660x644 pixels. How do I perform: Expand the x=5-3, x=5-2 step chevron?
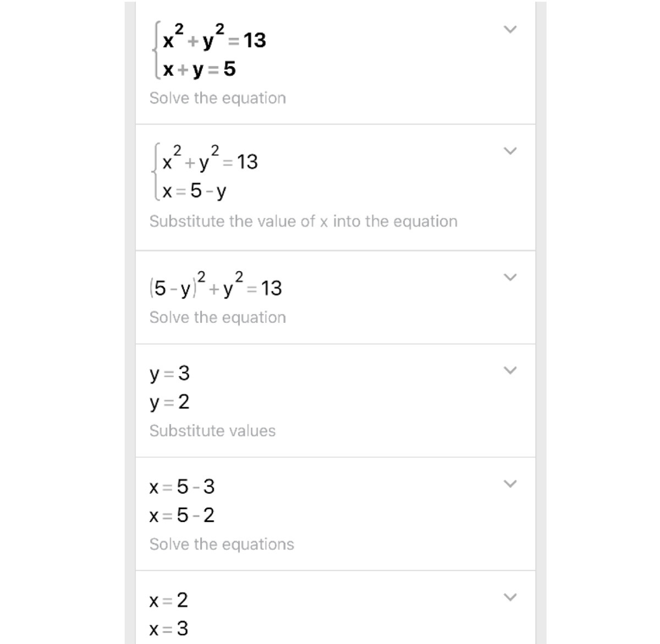(x=510, y=484)
